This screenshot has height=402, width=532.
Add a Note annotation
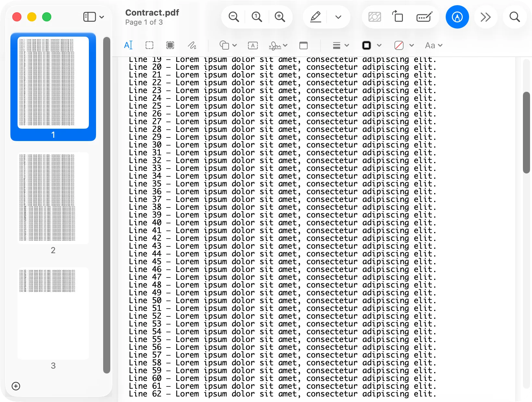[x=304, y=45]
